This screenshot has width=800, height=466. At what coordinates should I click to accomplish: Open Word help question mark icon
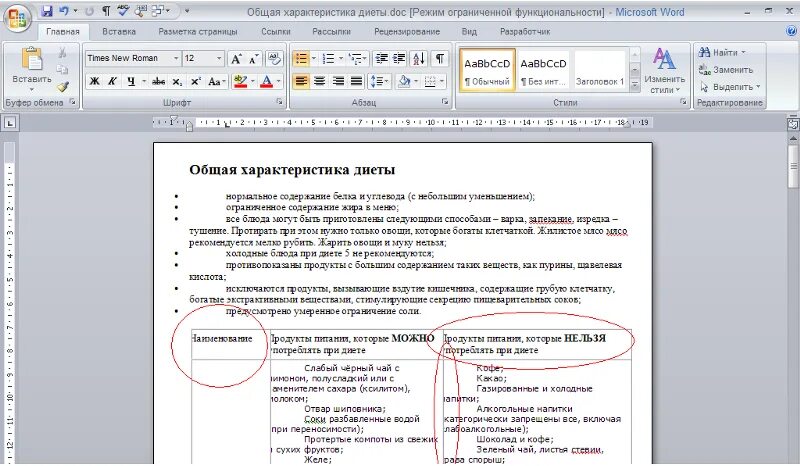point(791,31)
